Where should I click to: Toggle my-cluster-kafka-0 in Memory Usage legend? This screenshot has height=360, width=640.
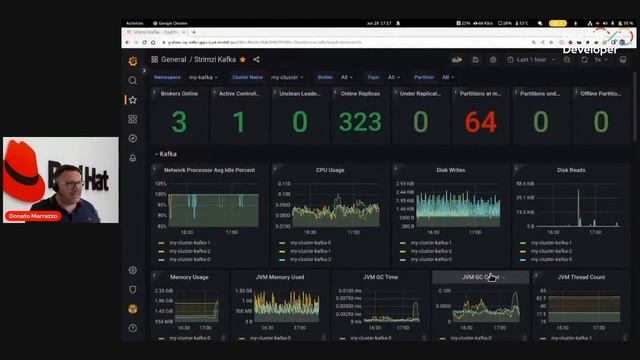(x=190, y=338)
